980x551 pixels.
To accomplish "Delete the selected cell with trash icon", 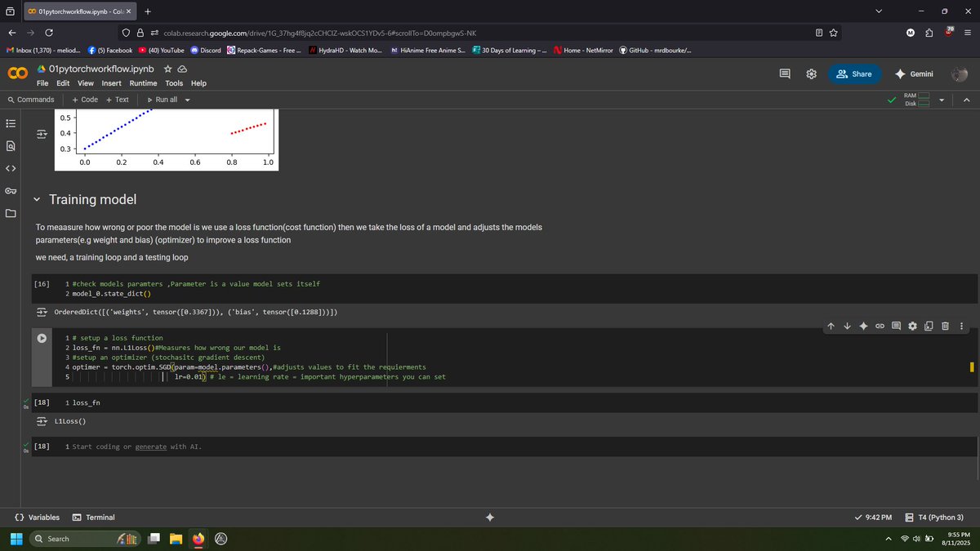I will (x=945, y=327).
